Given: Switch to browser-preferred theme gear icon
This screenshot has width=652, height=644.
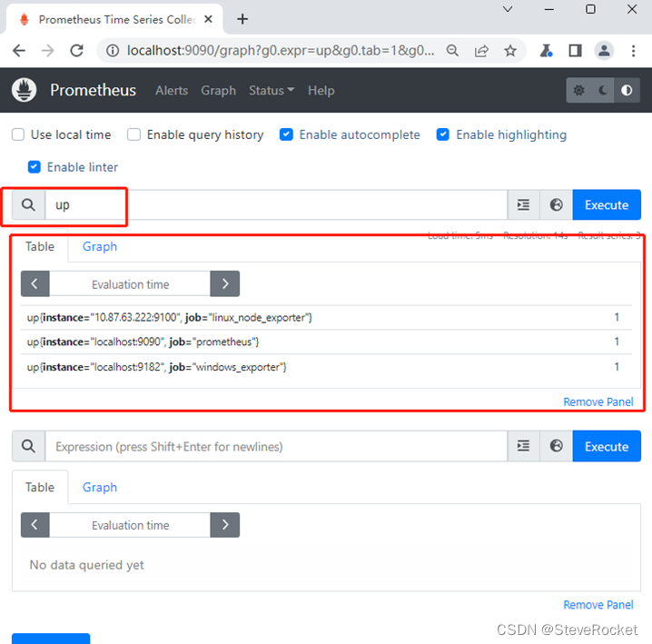Looking at the screenshot, I should pos(578,90).
